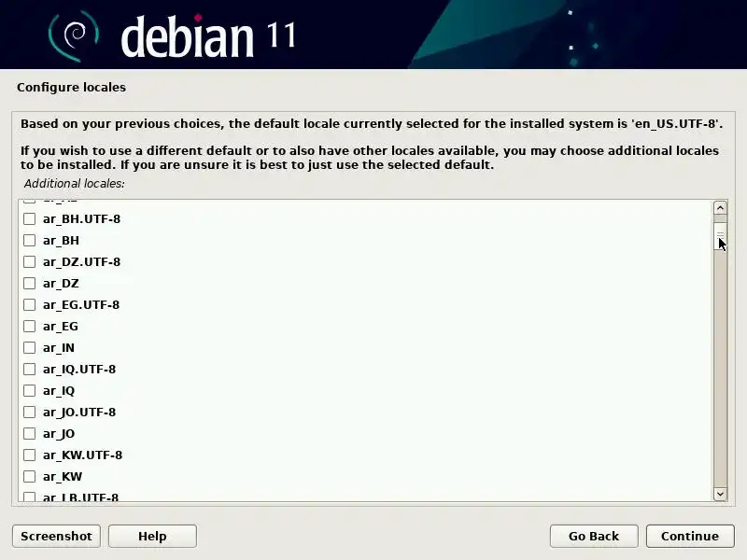The height and width of the screenshot is (560, 747).
Task: Go Back to the previous step
Action: click(594, 536)
